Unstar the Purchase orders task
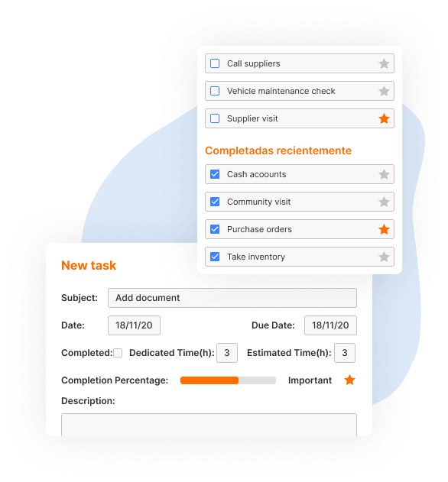448x482 pixels. pyautogui.click(x=384, y=229)
